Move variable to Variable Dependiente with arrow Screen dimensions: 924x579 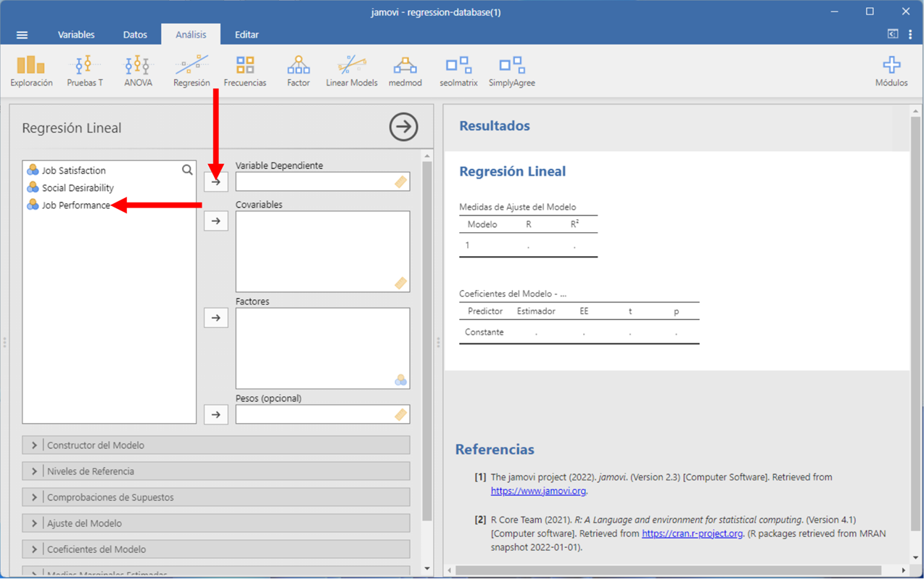(x=216, y=182)
